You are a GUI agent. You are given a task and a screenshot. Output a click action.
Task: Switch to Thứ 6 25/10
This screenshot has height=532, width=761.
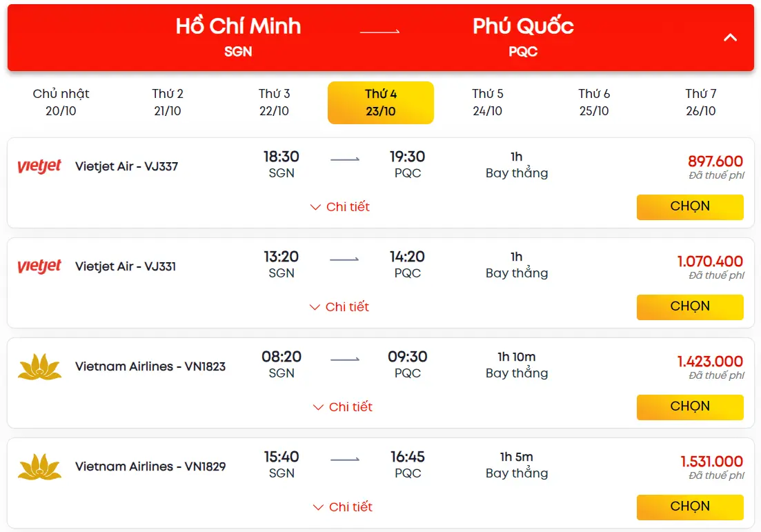point(594,102)
